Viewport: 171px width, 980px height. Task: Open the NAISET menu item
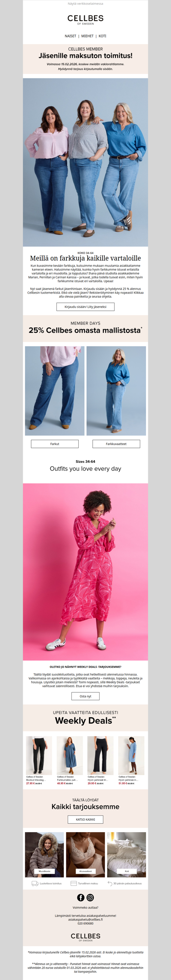(71, 36)
